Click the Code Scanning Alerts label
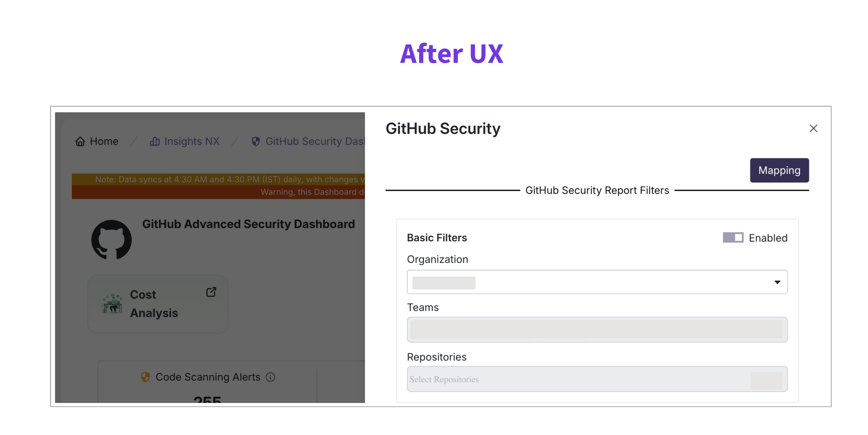 tap(208, 377)
